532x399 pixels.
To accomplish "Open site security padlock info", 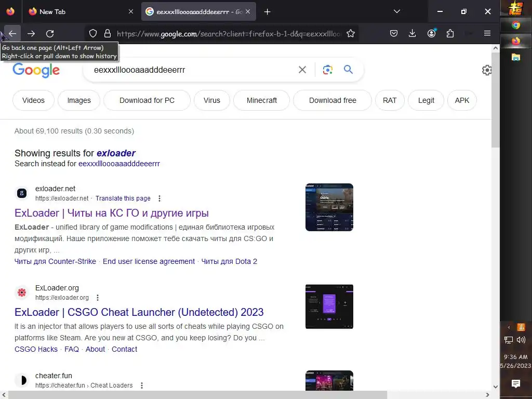I will pyautogui.click(x=108, y=33).
